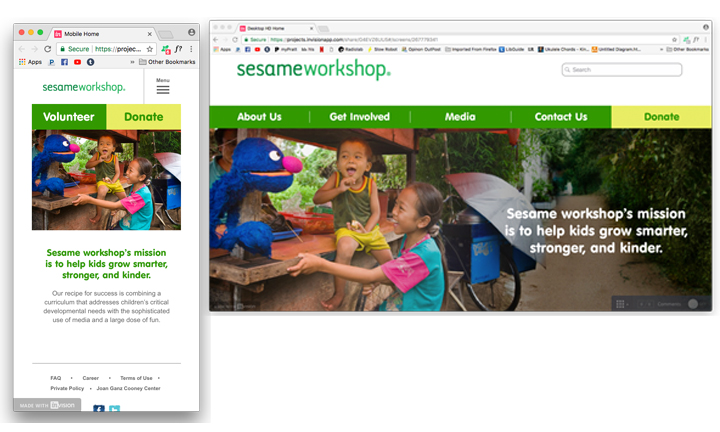Image resolution: width=720 pixels, height=432 pixels.
Task: Open new tab in Mobile Home window
Action: pos(165,34)
